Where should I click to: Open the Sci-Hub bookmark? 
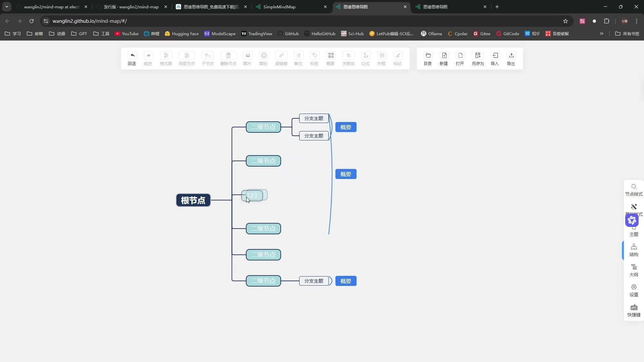352,34
